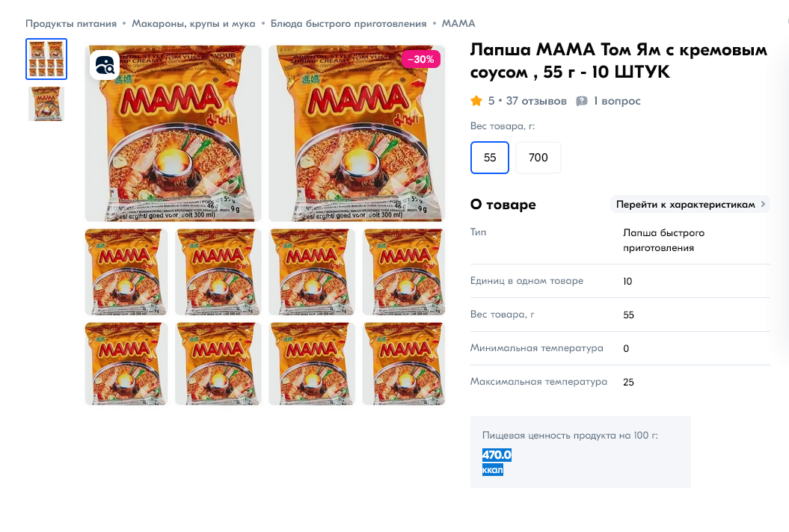Screen dimensions: 789x532
Task: Click the О товаре section heading
Action: 503,205
